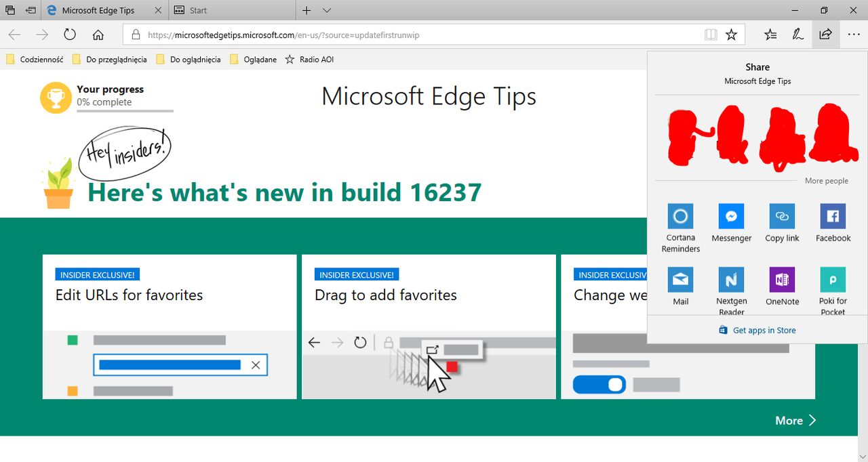Open the Radio AOI favorite

(309, 60)
